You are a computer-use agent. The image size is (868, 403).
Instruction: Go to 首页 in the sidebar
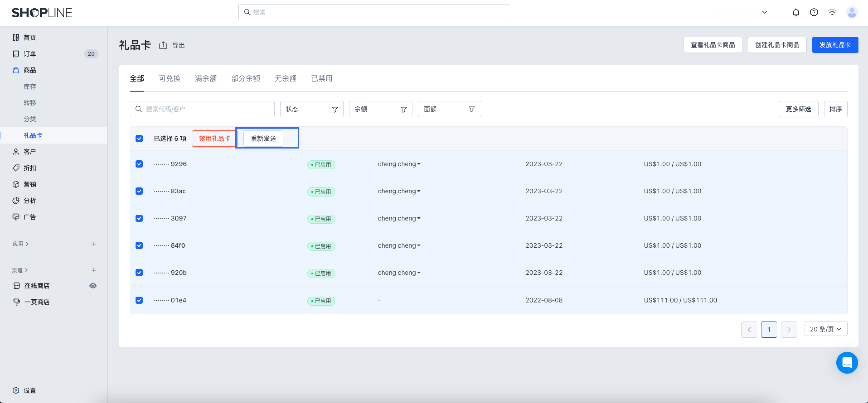click(x=30, y=37)
